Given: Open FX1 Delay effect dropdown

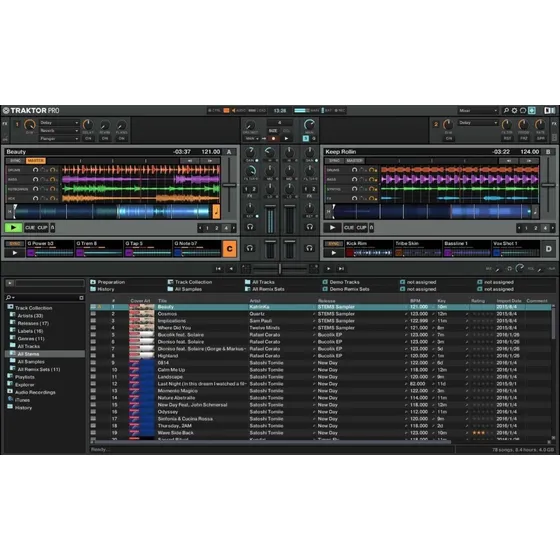Looking at the screenshot, I should point(59,123).
